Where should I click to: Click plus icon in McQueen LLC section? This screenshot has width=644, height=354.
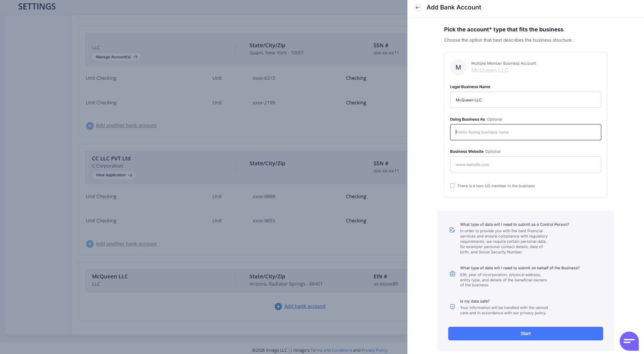click(x=278, y=306)
